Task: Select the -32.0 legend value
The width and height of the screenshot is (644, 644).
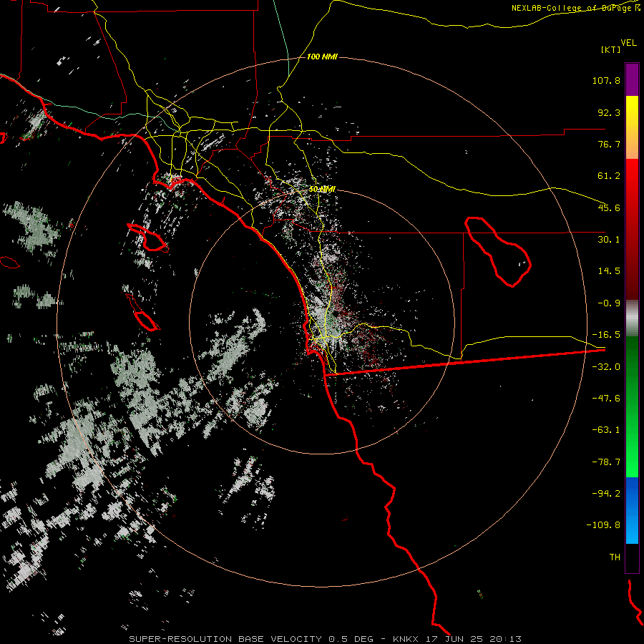Action: point(606,367)
